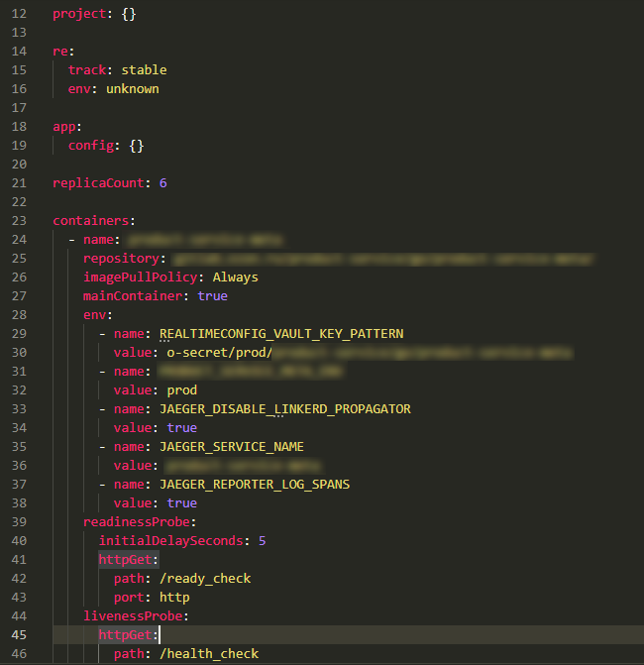Click the value 'stable'
Viewport: 644px width, 665px height.
144,70
